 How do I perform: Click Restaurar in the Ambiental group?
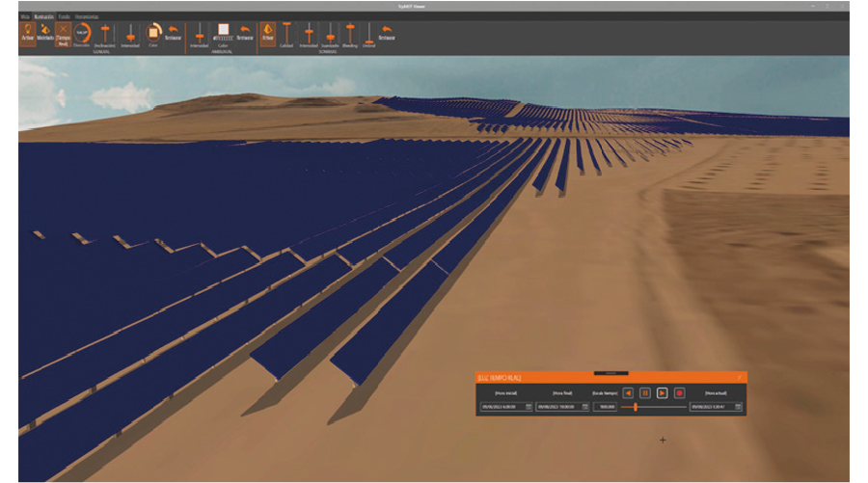click(x=245, y=35)
